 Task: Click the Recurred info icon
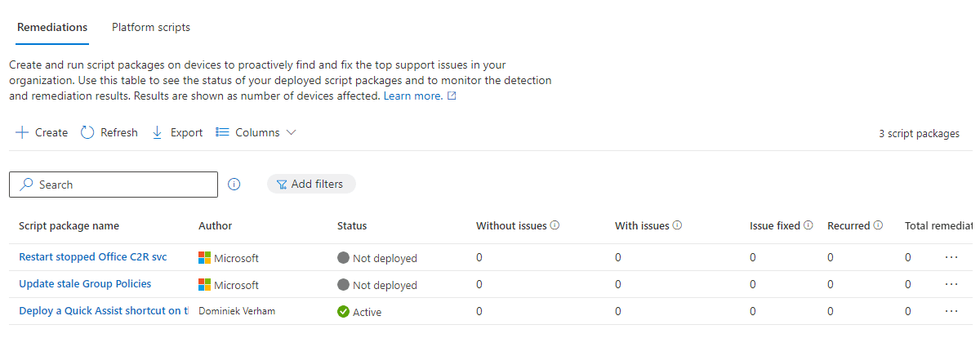click(878, 225)
